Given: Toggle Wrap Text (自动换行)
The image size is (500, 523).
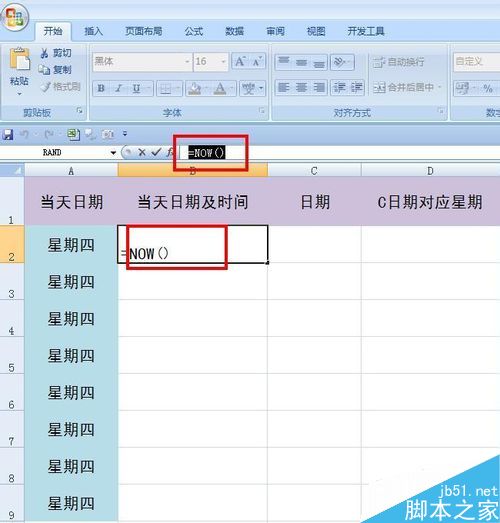Looking at the screenshot, I should pos(398,62).
